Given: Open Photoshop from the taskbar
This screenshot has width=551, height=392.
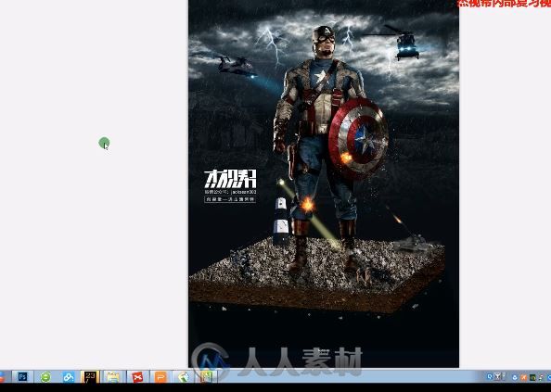Looking at the screenshot, I should pos(23,376).
